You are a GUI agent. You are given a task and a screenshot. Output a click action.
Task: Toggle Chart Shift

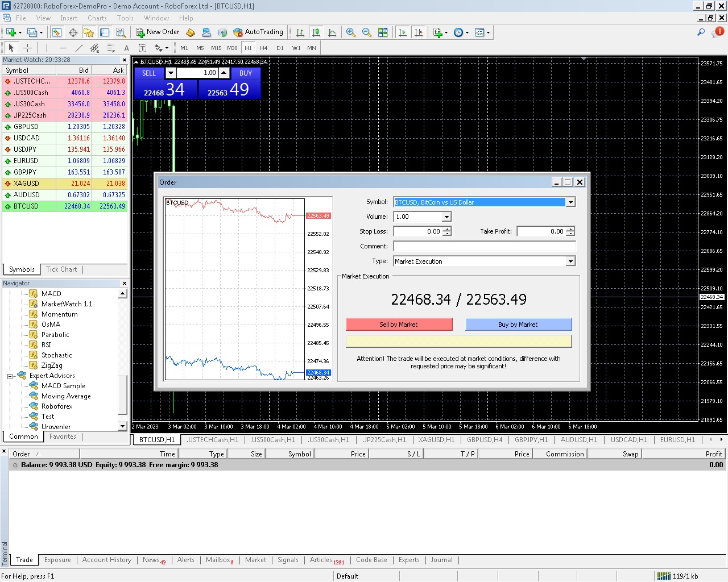[419, 32]
